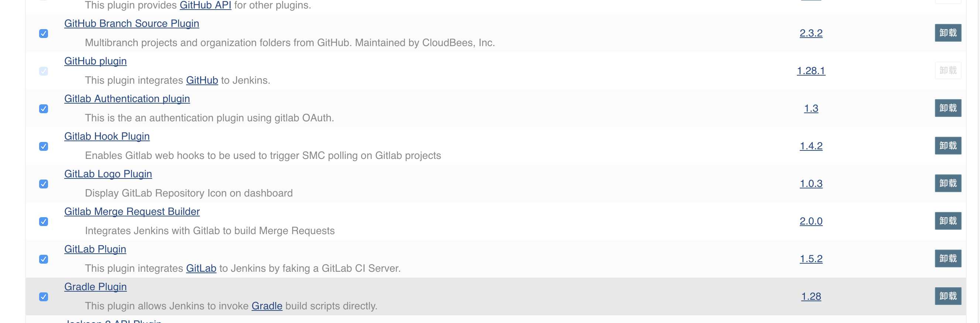Viewport: 980px width, 323px height.
Task: Uncheck the GitLab Logo Plugin checkbox
Action: pyautogui.click(x=44, y=184)
